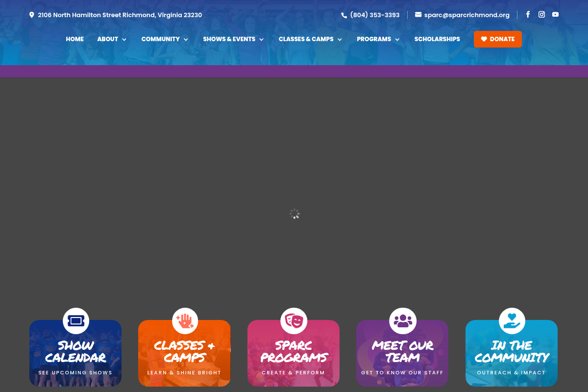Click the DONATE button

[x=498, y=39]
